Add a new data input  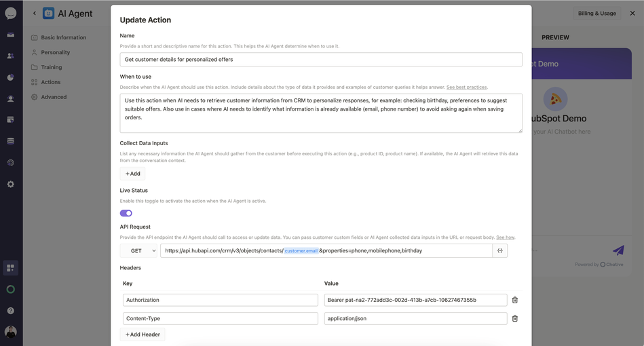[132, 174]
